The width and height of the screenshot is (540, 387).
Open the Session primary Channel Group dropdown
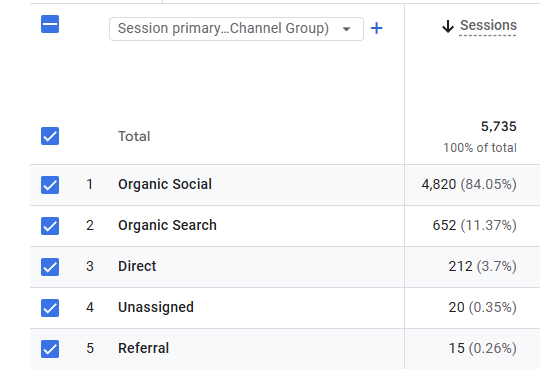(x=236, y=29)
